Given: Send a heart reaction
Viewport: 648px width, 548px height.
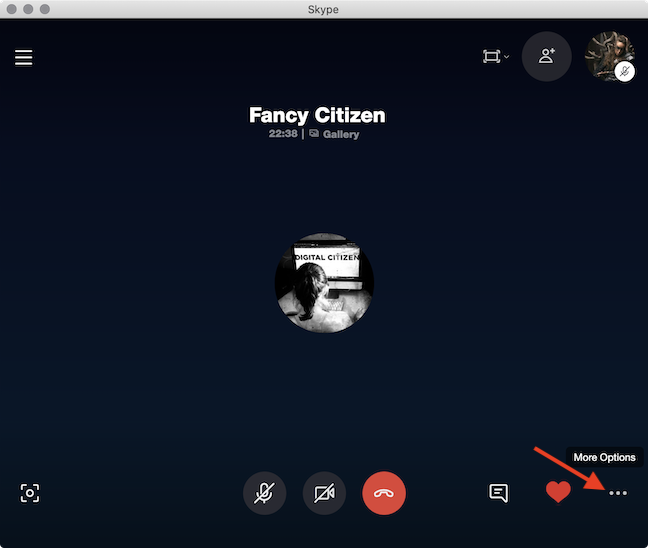Looking at the screenshot, I should [x=558, y=492].
